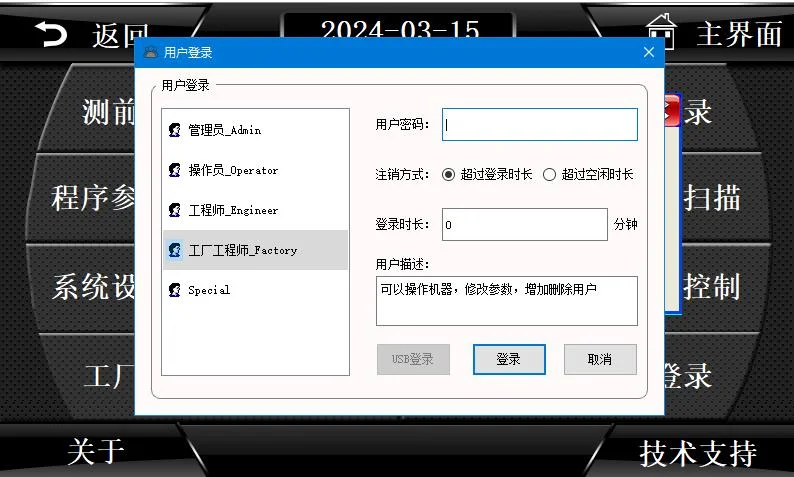Click the 取消 button

coord(600,360)
